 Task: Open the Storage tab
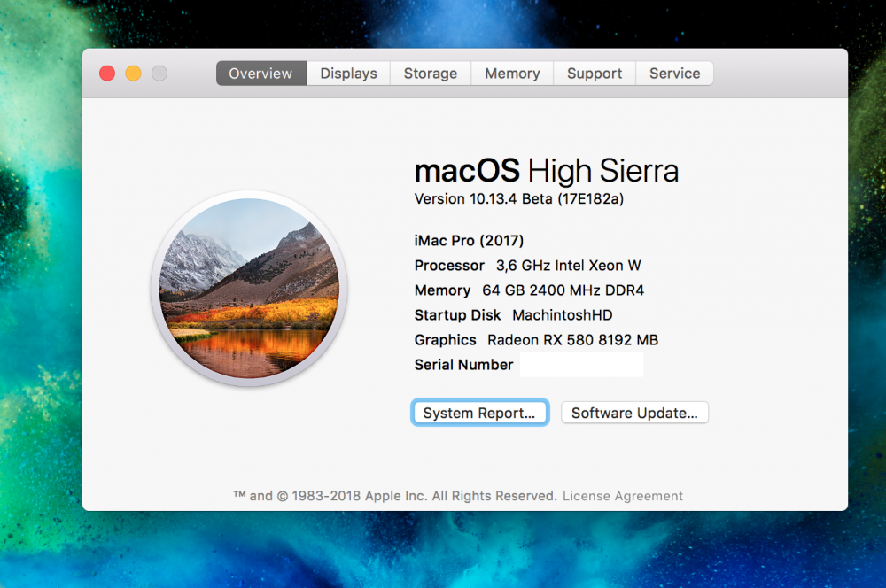[x=431, y=73]
